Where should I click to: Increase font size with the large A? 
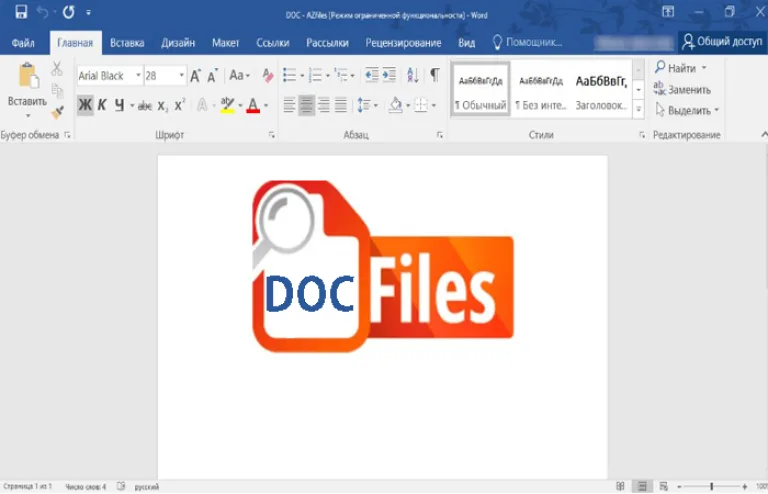point(195,75)
